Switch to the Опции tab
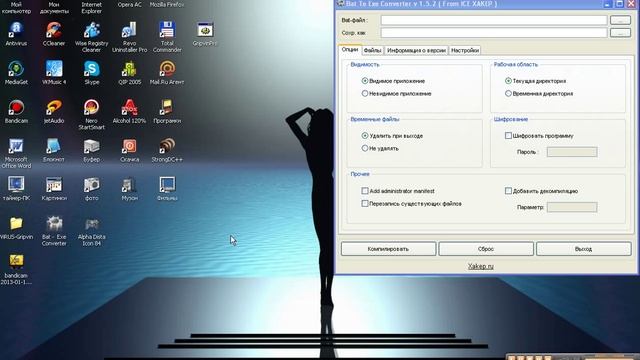 pos(350,49)
